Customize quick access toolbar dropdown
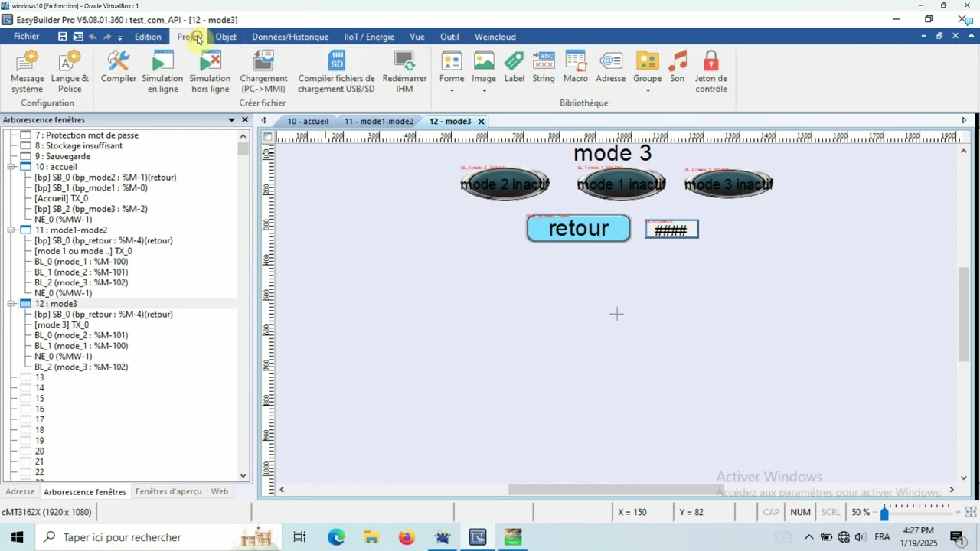The width and height of the screenshot is (980, 551). [119, 37]
